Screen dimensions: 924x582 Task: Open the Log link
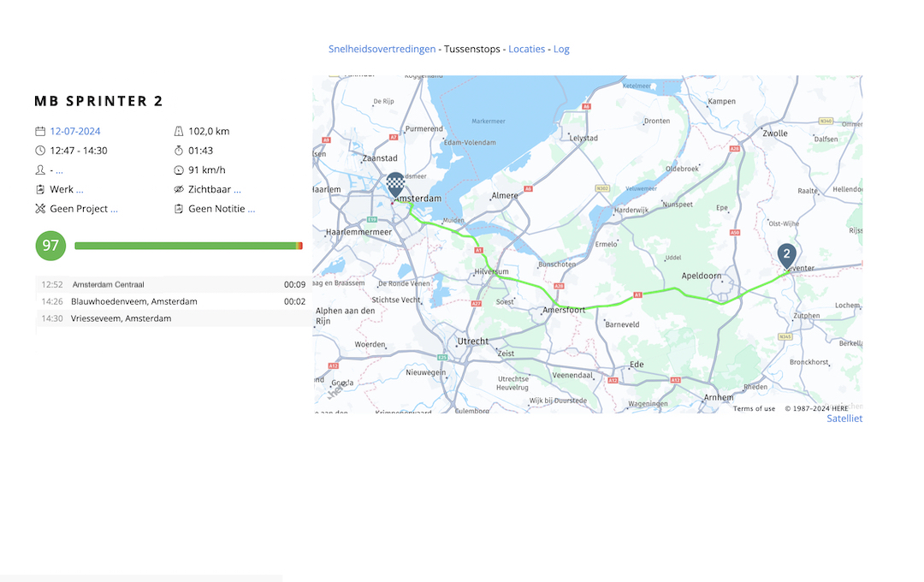[561, 49]
